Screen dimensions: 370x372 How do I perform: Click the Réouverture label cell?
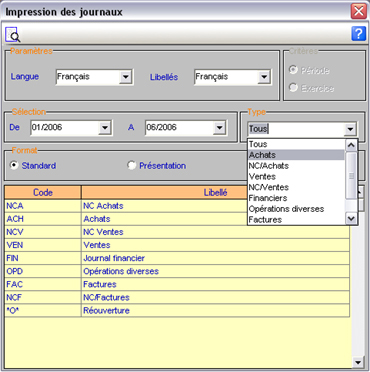pyautogui.click(x=216, y=310)
